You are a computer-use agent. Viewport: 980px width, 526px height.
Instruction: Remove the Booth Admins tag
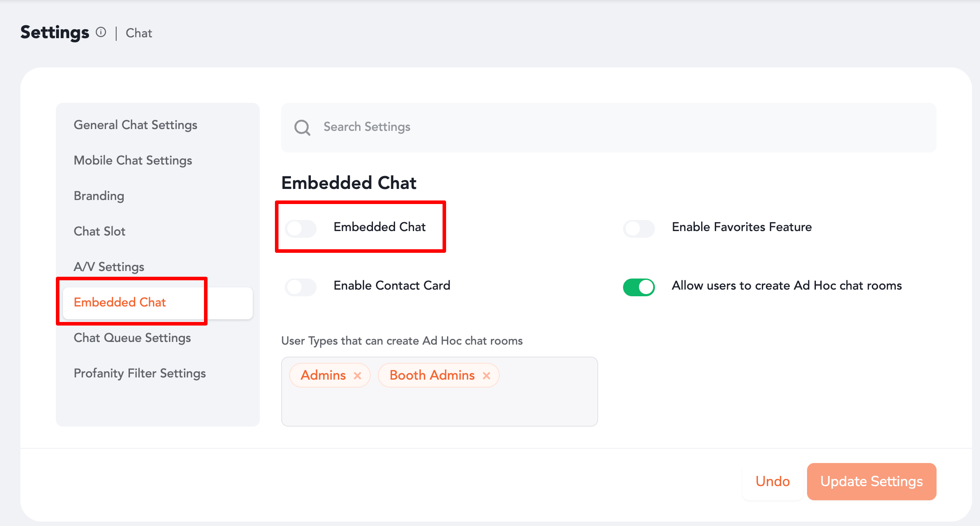[x=486, y=376]
